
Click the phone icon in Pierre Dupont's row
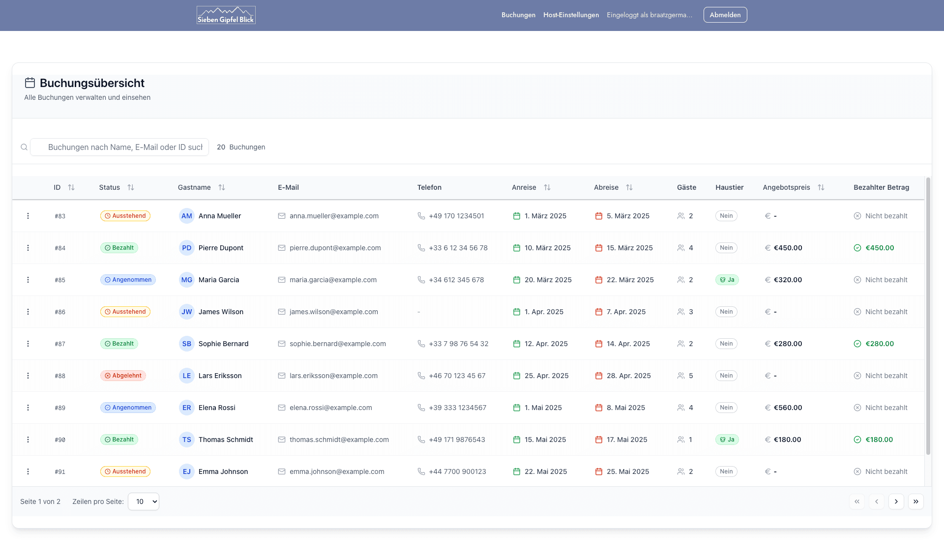point(421,248)
